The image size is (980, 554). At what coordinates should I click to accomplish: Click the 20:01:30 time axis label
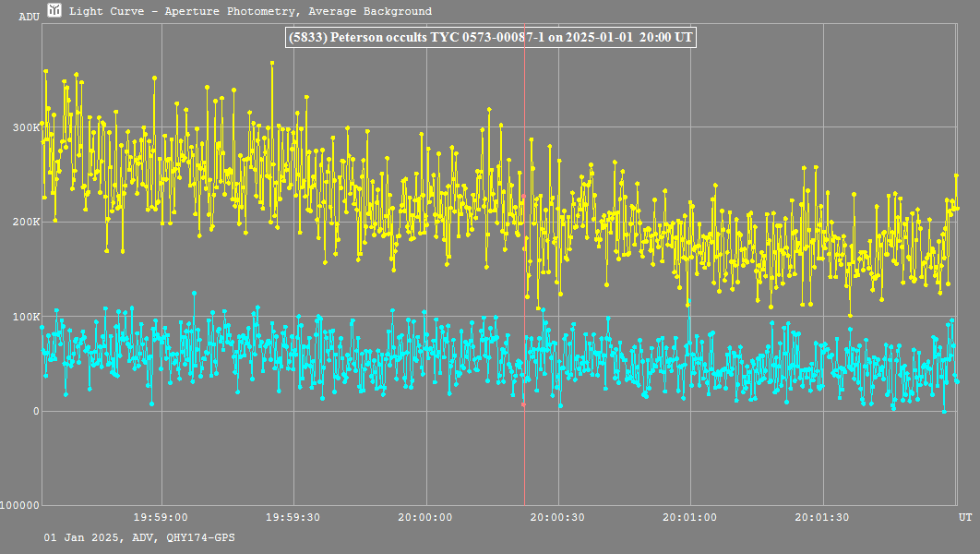pos(821,518)
